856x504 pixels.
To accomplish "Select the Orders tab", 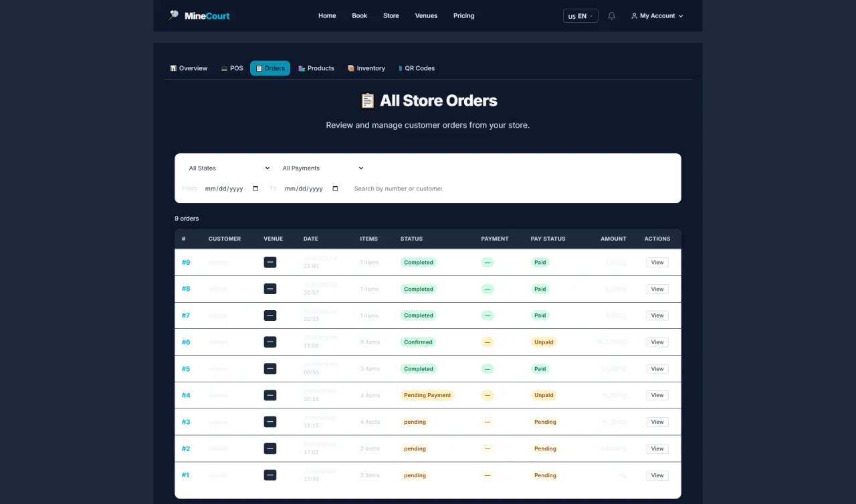I will click(x=270, y=68).
